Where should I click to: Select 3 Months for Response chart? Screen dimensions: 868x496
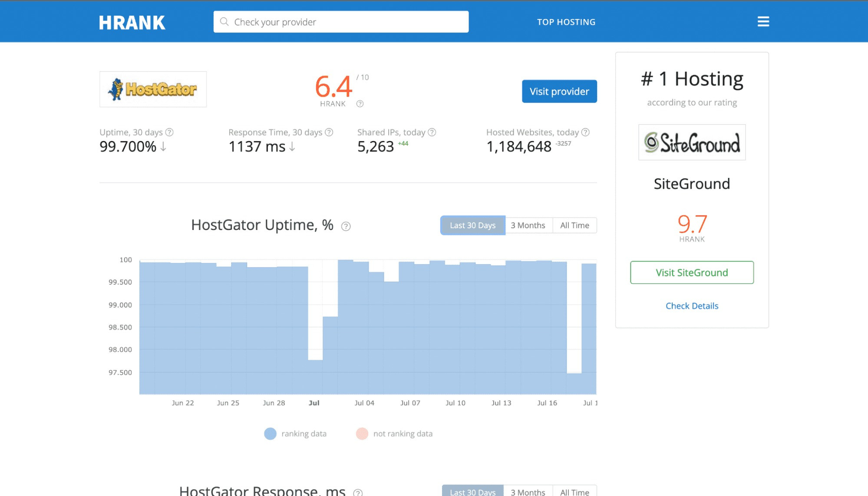pyautogui.click(x=528, y=492)
